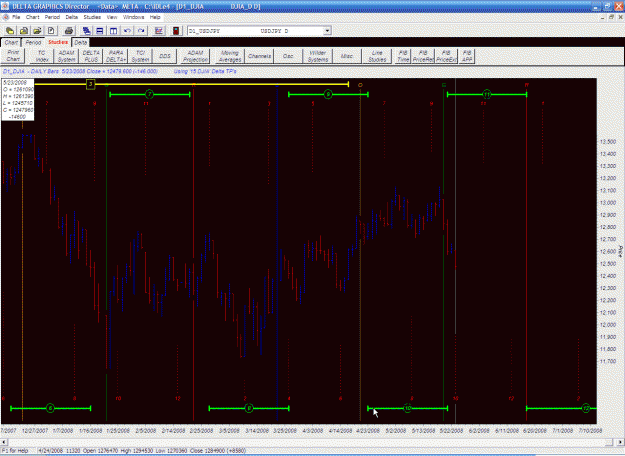Click the circled 11 turning point marker
Screen dimensions: 625x456
coord(487,94)
